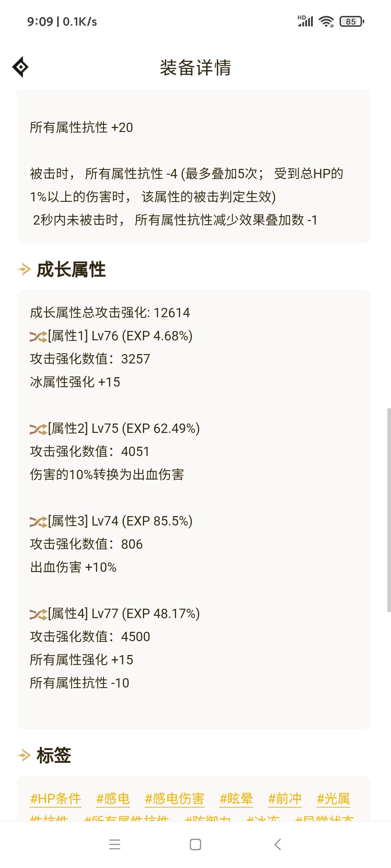Go back using the bottom chevron
The image size is (391, 868).
(x=278, y=844)
